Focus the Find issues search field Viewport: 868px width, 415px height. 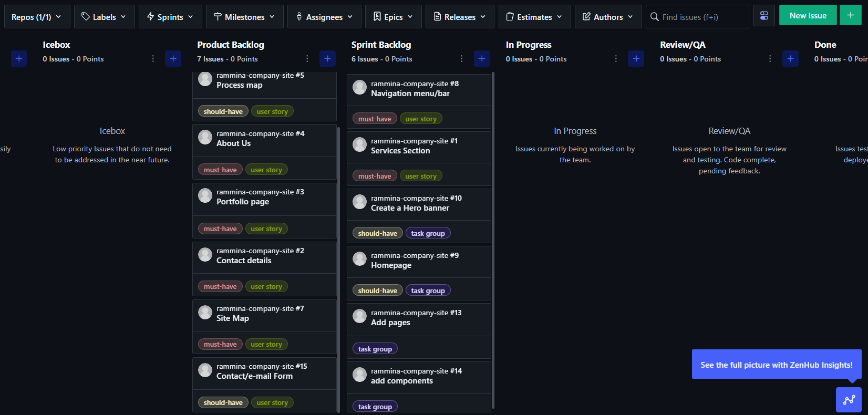pos(697,17)
